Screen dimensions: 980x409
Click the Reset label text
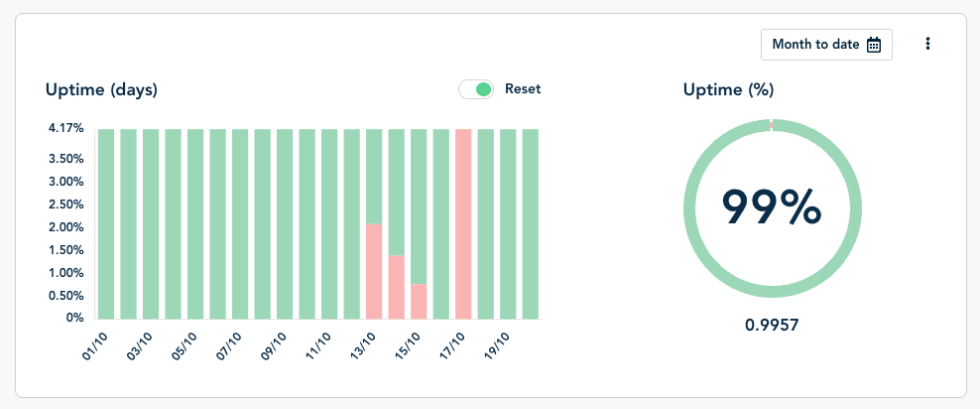[x=523, y=89]
